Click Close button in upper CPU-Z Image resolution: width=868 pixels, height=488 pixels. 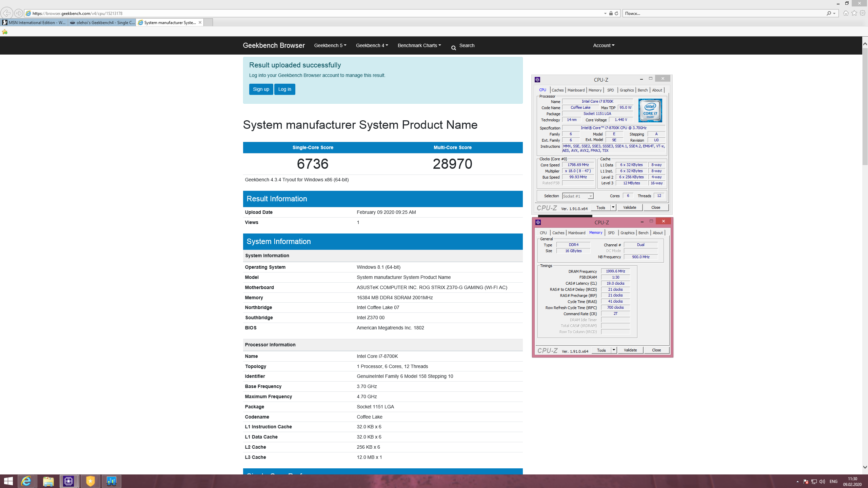[x=656, y=207]
